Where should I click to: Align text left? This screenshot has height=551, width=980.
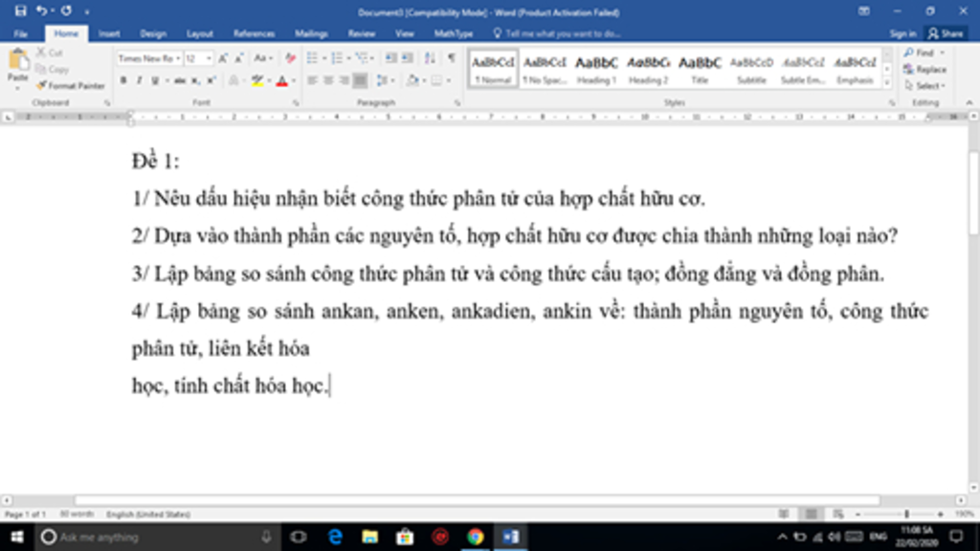pyautogui.click(x=313, y=80)
